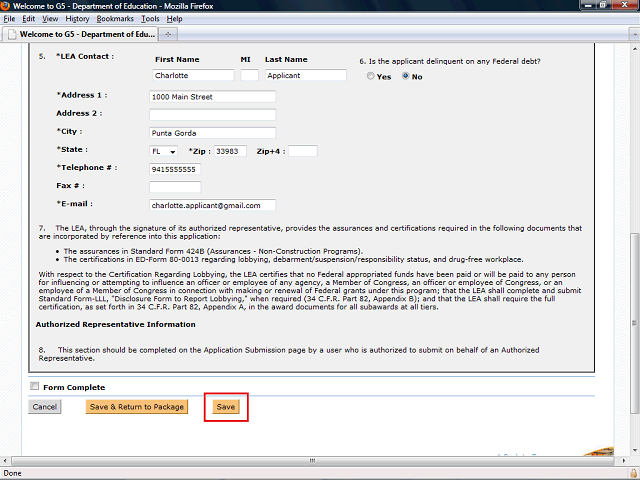Open the Help menu
This screenshot has width=640, height=480.
pos(174,19)
